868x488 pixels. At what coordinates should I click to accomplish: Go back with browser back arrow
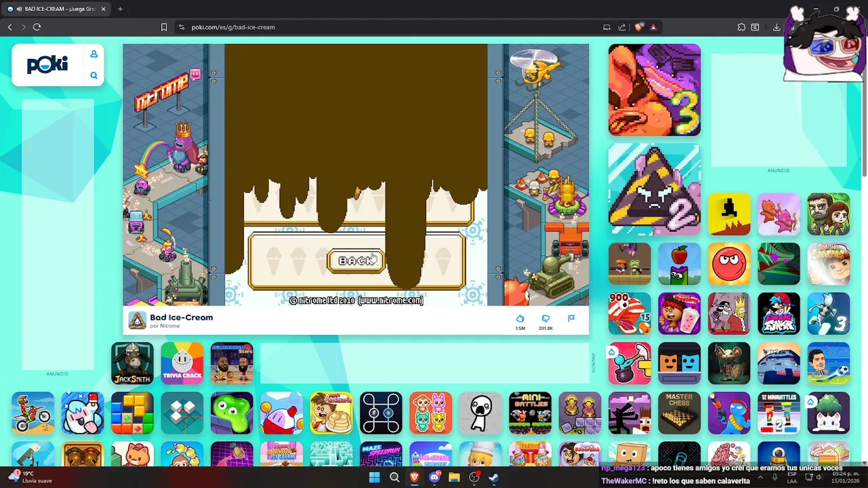[9, 27]
